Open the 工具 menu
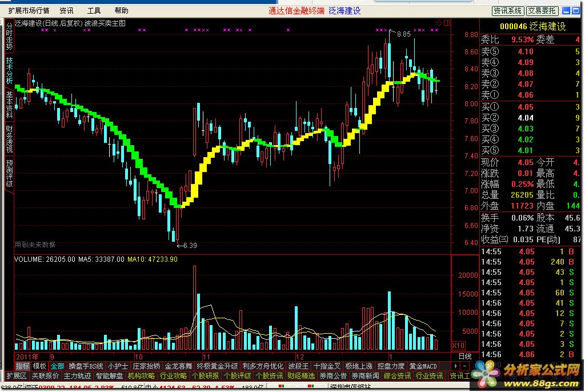The height and width of the screenshot is (392, 585). [x=94, y=11]
